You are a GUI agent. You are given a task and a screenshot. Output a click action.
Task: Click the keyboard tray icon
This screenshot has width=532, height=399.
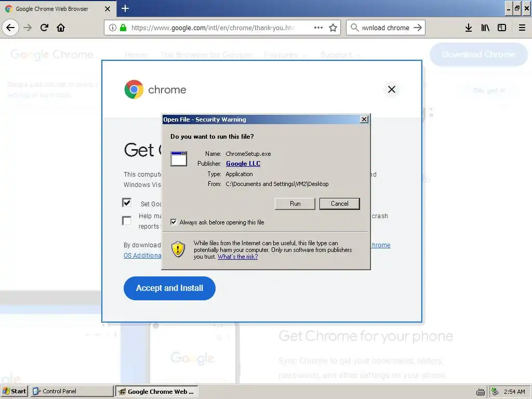pos(480,392)
